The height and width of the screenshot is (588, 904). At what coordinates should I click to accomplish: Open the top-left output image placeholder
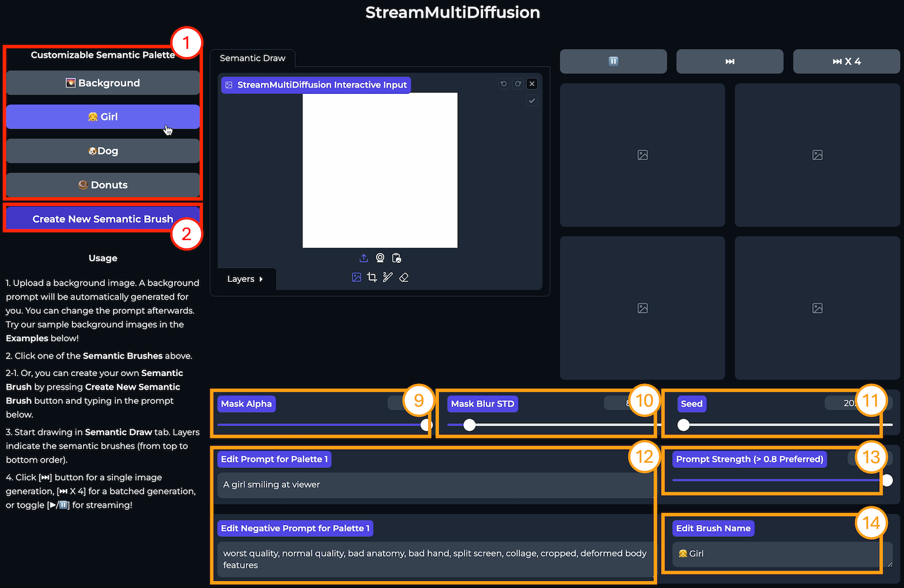click(643, 155)
